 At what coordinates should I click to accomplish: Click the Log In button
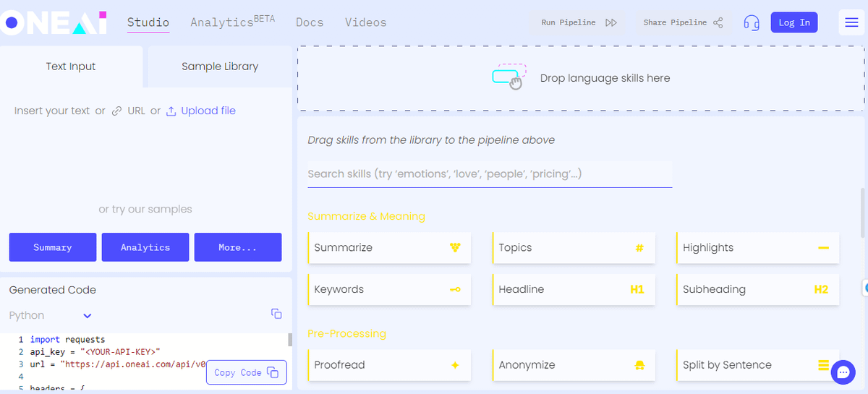pyautogui.click(x=794, y=22)
